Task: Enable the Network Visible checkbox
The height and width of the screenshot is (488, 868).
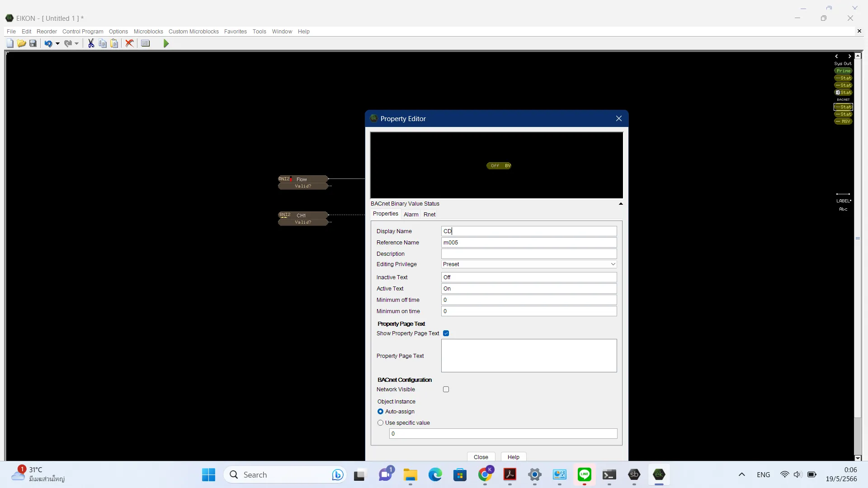Action: click(x=446, y=389)
